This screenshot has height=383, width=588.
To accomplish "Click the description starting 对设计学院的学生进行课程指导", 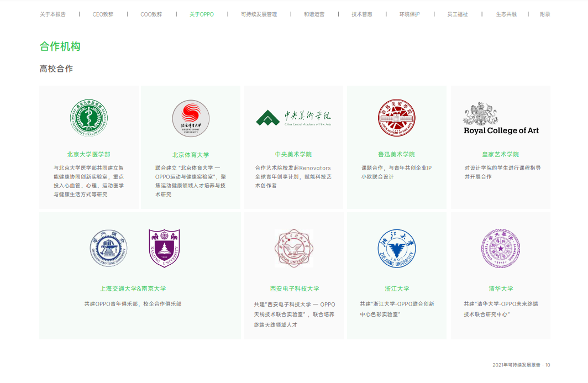I will coord(502,172).
